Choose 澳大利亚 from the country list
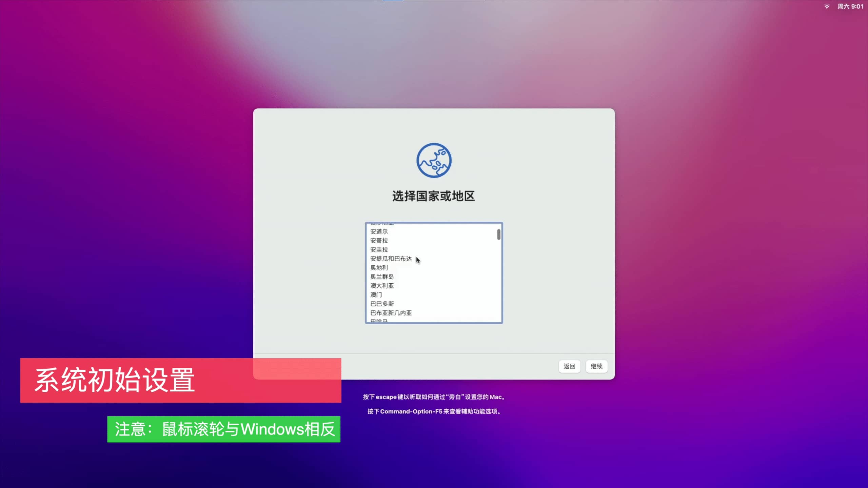The image size is (868, 488). [382, 286]
